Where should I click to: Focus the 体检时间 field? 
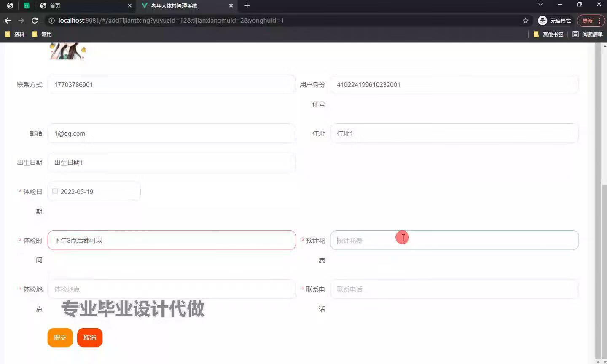(172, 241)
